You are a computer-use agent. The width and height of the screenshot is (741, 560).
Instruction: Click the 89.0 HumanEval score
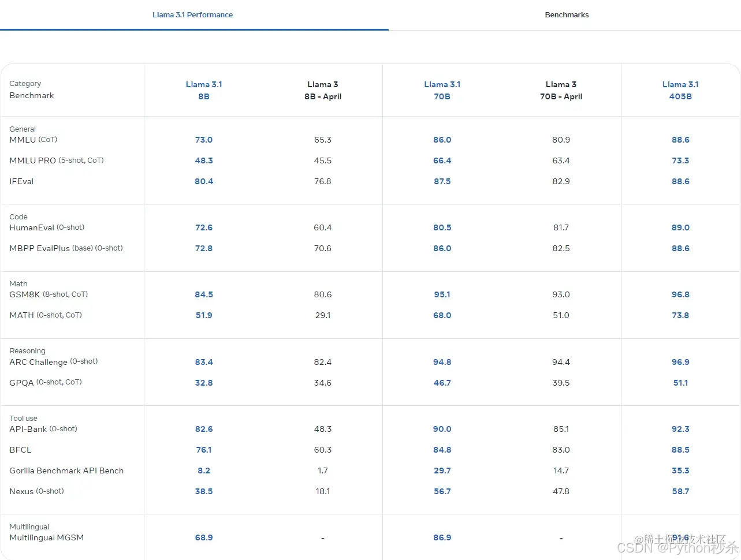click(x=680, y=227)
